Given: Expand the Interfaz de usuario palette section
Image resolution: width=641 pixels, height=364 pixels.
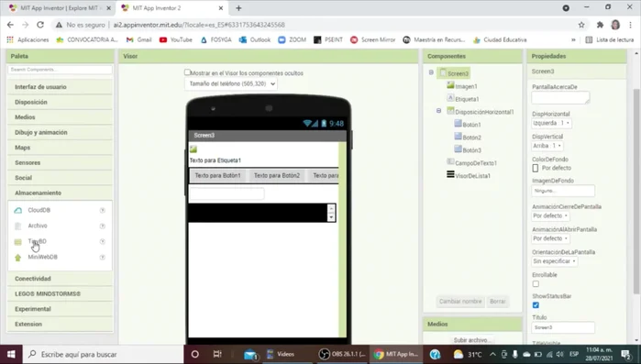Looking at the screenshot, I should pos(61,87).
